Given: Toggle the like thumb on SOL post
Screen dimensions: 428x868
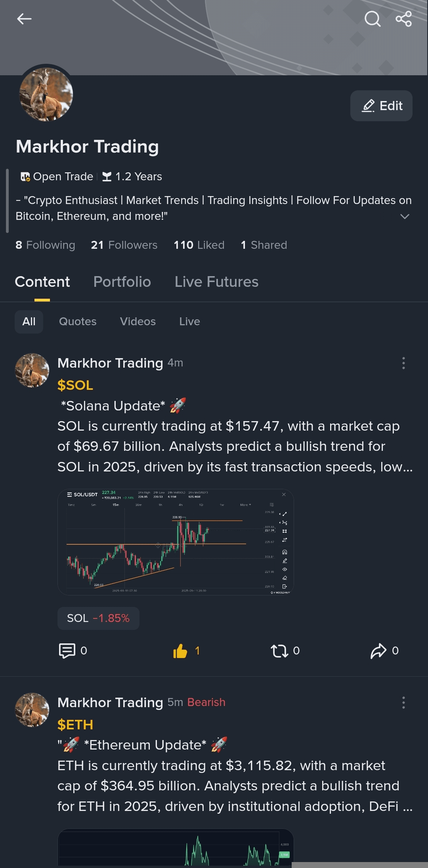Looking at the screenshot, I should [180, 651].
